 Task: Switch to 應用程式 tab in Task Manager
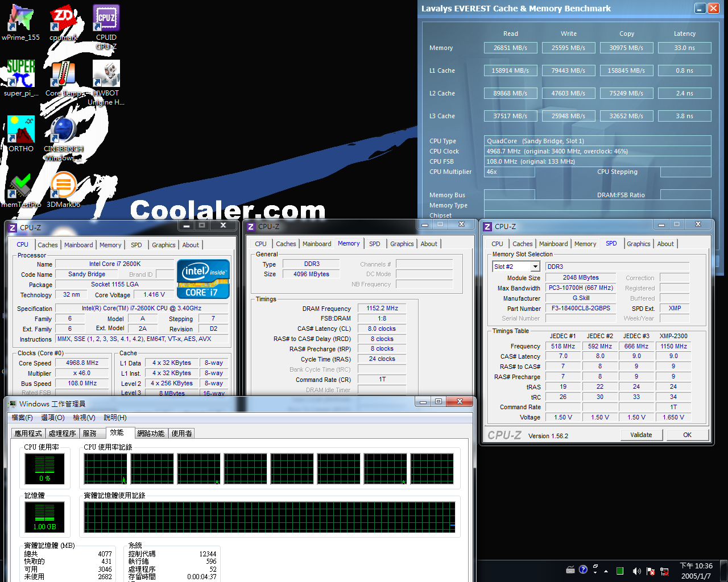pos(28,434)
